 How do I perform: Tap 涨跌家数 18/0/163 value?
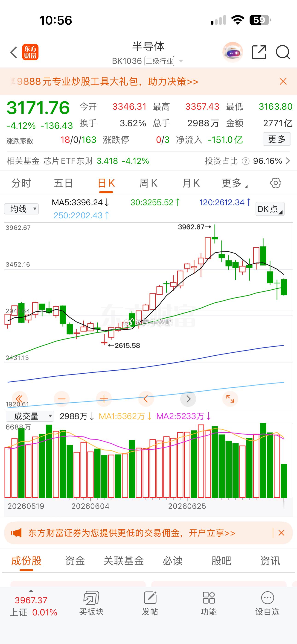[78, 140]
